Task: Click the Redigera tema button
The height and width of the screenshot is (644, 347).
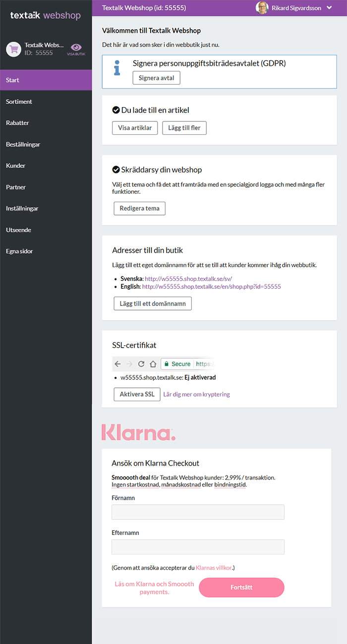Action: tap(140, 209)
